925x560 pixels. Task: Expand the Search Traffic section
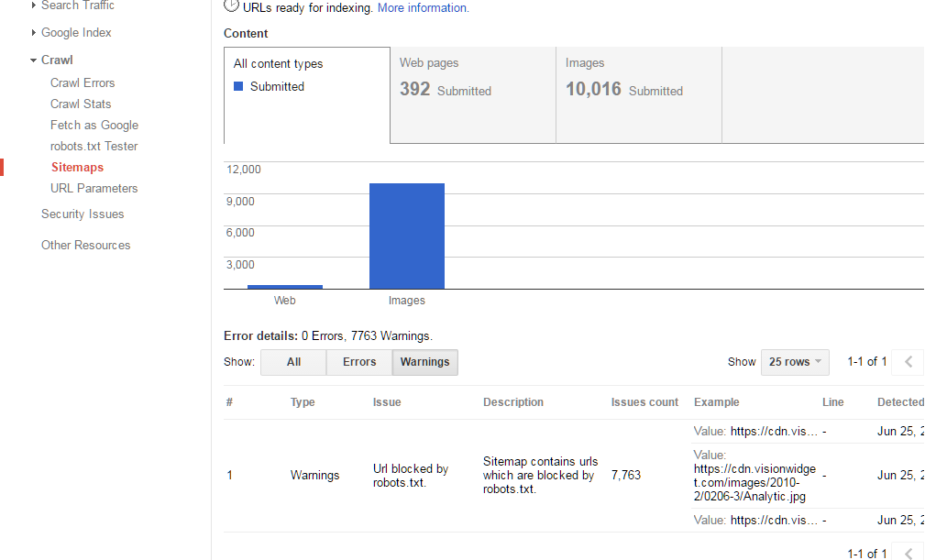[x=34, y=5]
